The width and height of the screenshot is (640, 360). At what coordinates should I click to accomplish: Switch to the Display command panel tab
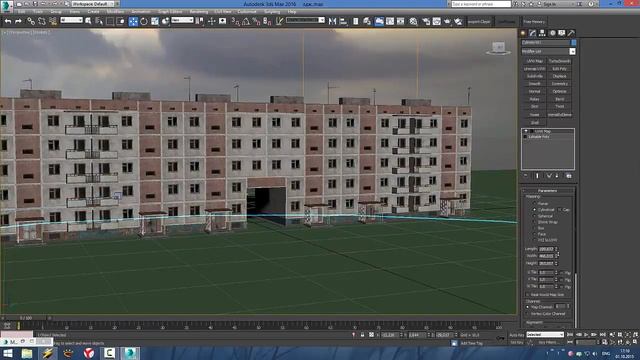(562, 33)
